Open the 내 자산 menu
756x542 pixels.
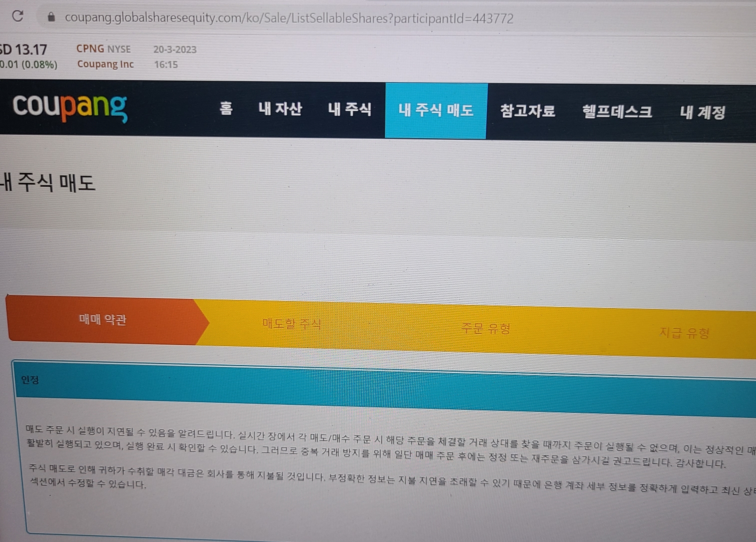coord(280,109)
